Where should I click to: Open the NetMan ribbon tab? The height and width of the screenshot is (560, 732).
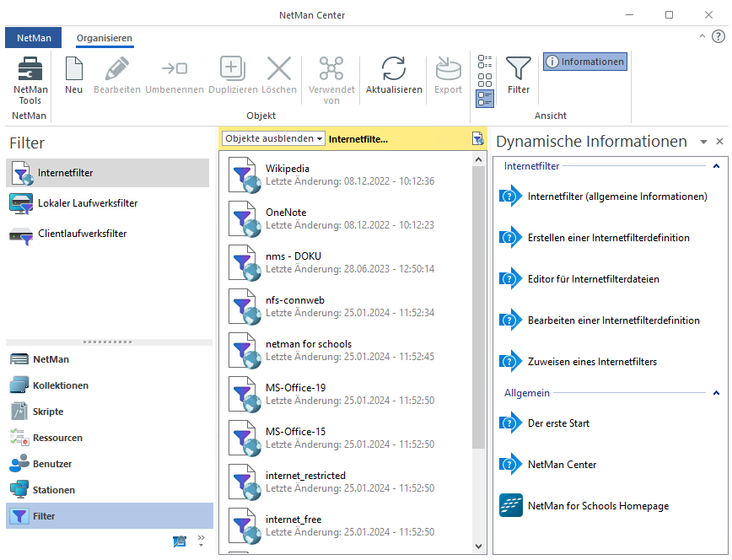click(x=34, y=38)
